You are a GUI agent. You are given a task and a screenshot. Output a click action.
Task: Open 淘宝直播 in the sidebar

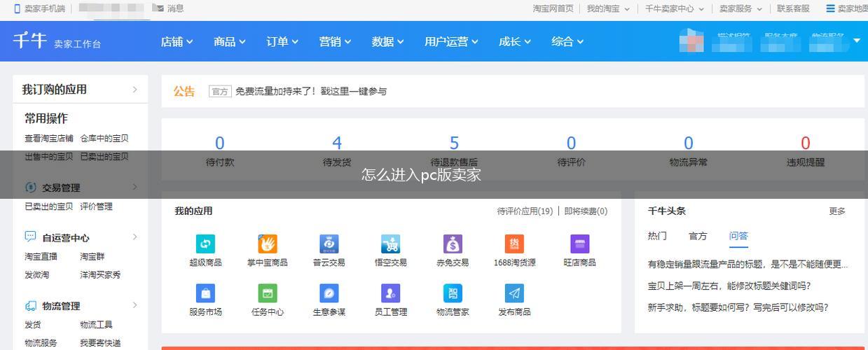[x=41, y=257]
